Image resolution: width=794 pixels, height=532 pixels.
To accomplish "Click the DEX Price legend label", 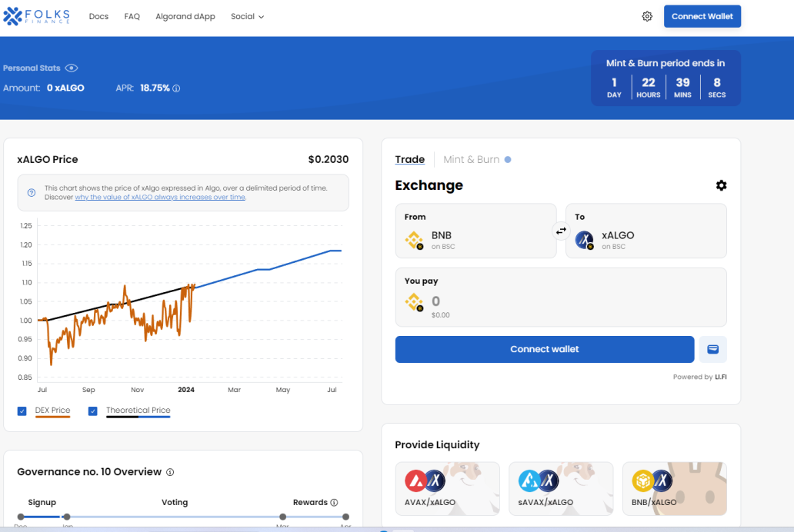I will (x=52, y=410).
